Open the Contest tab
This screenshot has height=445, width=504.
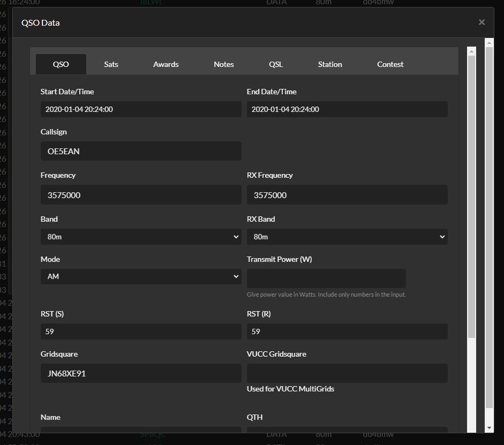(390, 64)
